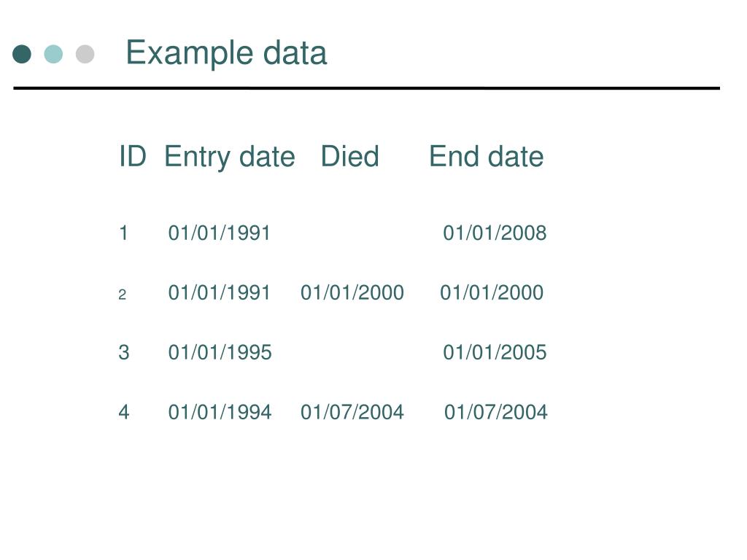Click the Entry date column header
This screenshot has width=747, height=560.
230,157
